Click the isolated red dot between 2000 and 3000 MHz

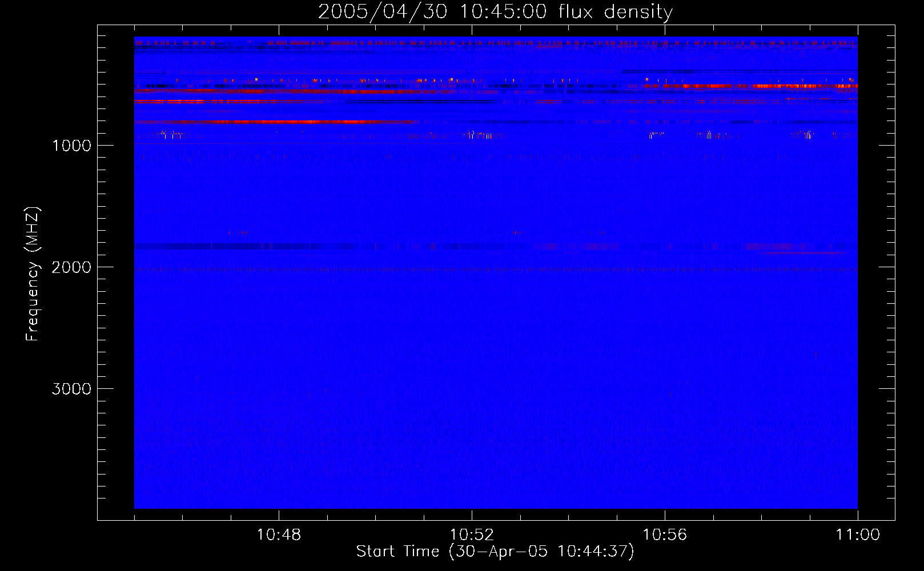click(815, 354)
